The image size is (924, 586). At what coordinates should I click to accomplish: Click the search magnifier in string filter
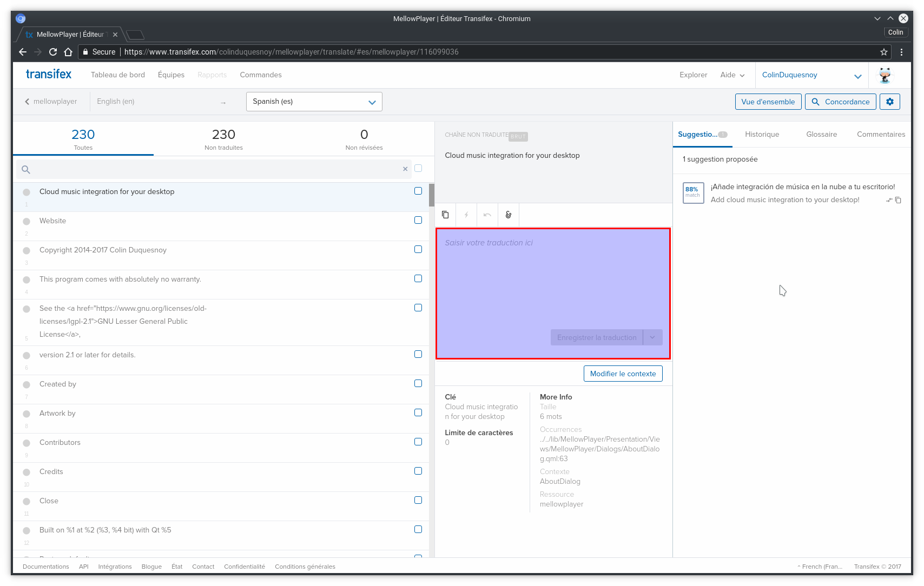[25, 170]
